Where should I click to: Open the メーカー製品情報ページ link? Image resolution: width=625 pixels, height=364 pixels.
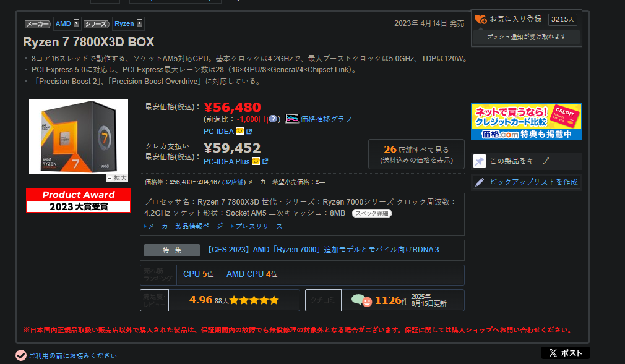click(x=186, y=226)
